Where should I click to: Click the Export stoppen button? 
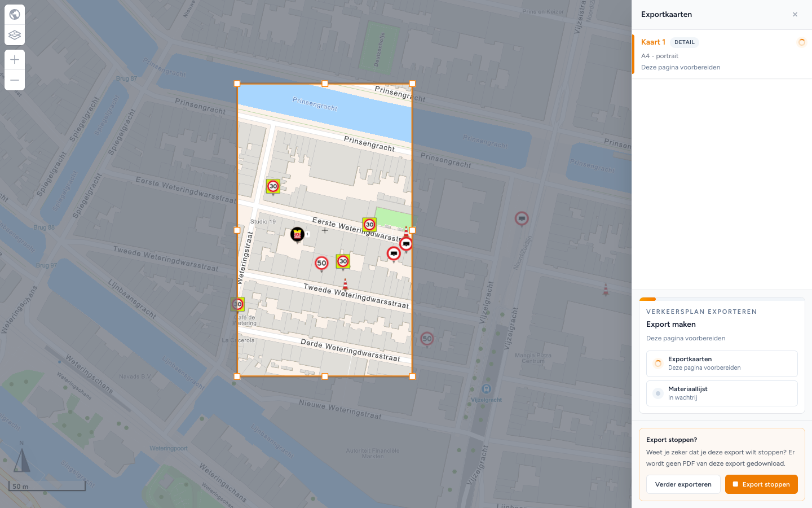(761, 484)
